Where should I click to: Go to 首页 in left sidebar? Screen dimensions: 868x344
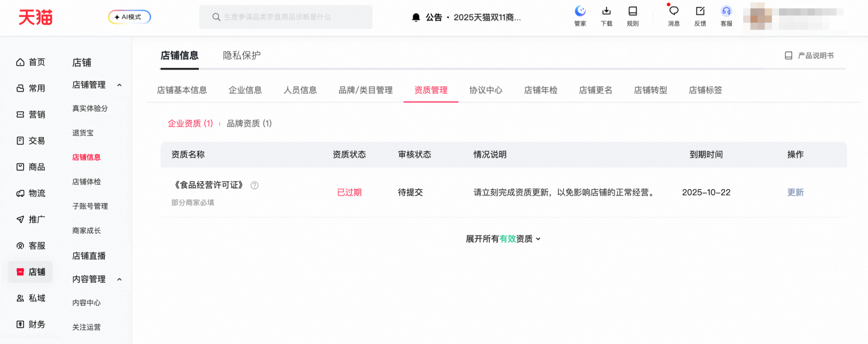[31, 62]
